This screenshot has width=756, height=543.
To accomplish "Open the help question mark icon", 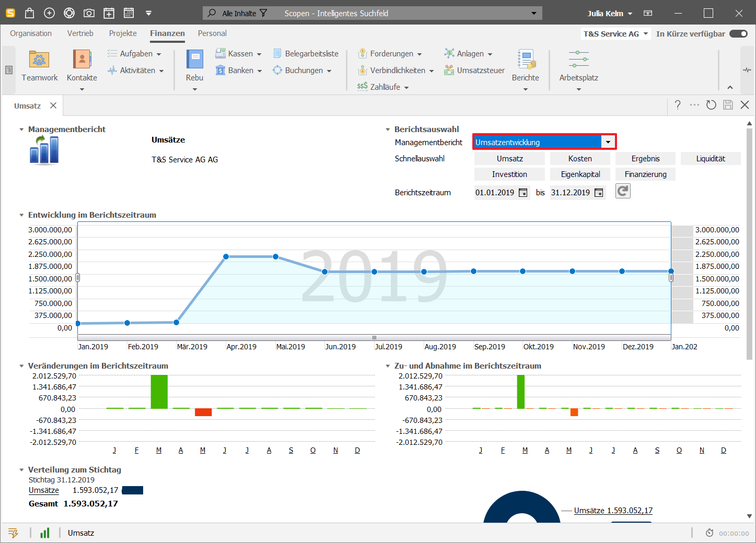I will [x=678, y=105].
